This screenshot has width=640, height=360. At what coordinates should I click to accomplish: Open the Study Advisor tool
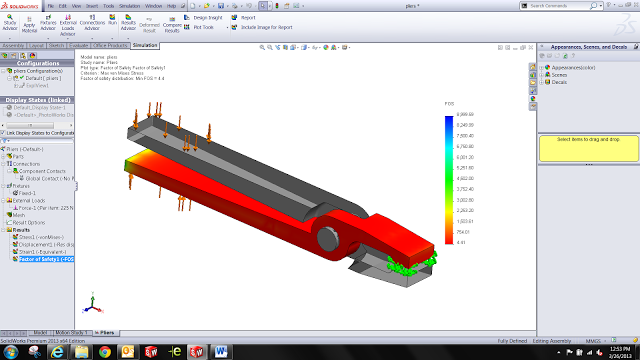click(x=10, y=23)
